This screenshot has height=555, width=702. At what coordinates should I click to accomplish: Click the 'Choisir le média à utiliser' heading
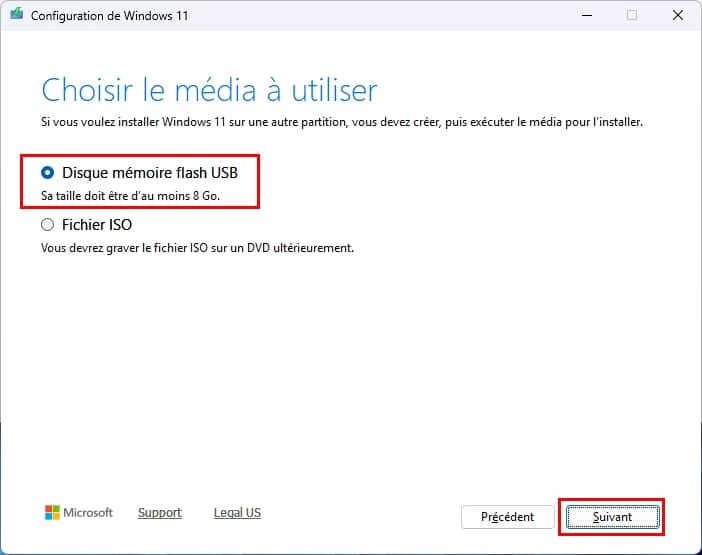[209, 90]
